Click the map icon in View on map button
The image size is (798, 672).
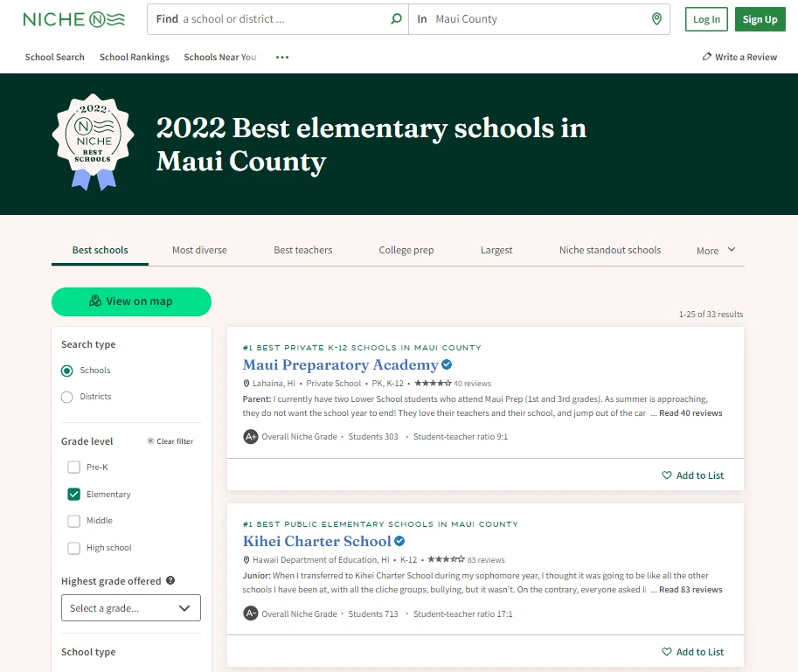(94, 301)
